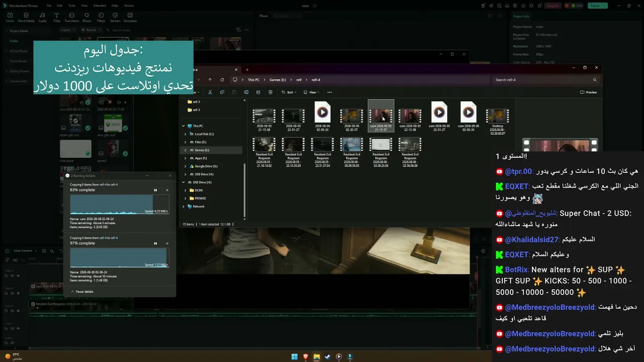
Task: Navigate to re9 in the breadcrumb
Action: coord(299,80)
